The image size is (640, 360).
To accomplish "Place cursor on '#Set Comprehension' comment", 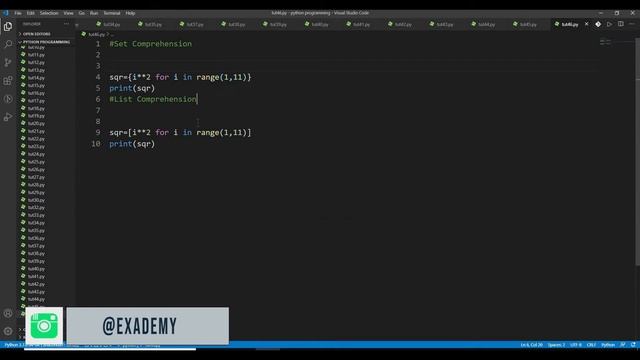I will (x=151, y=44).
